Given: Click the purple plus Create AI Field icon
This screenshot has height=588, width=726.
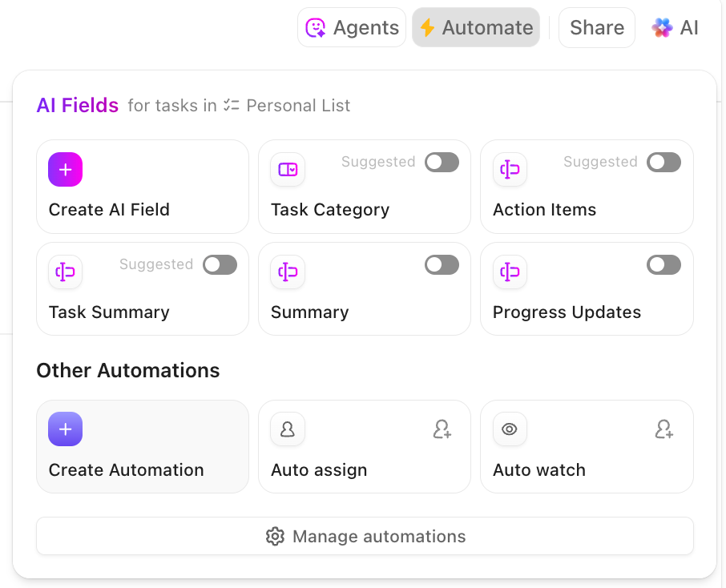Looking at the screenshot, I should pyautogui.click(x=66, y=170).
